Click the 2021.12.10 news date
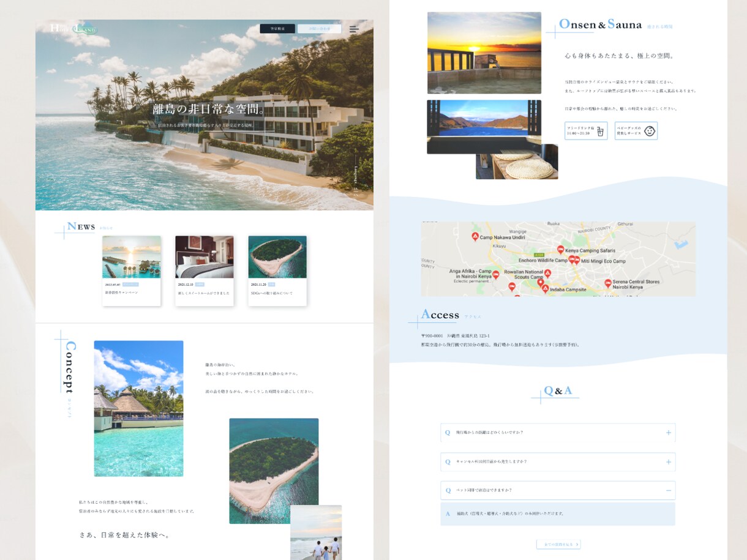Screen dimensions: 747x560 tap(186, 285)
